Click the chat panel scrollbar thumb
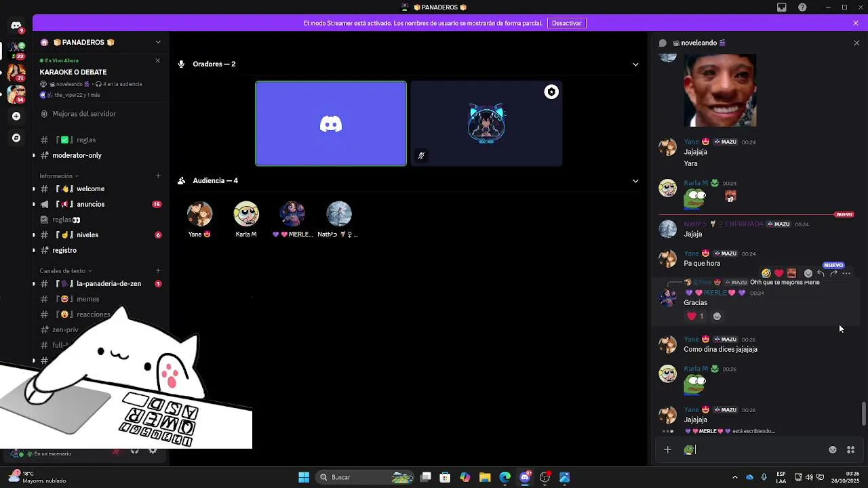This screenshot has height=488, width=868. [863, 413]
